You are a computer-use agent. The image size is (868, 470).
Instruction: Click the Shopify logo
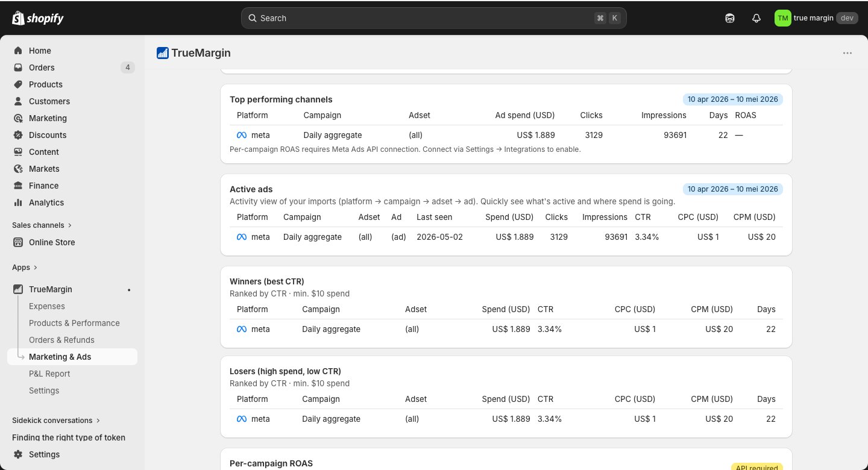[37, 18]
